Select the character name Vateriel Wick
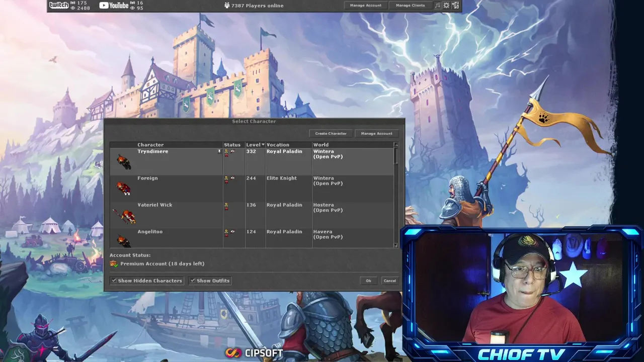644x362 pixels. 155,205
